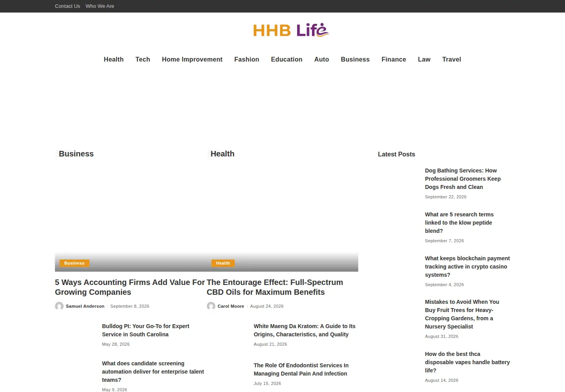Open the Education menu item
The width and height of the screenshot is (565, 392).
tap(287, 60)
